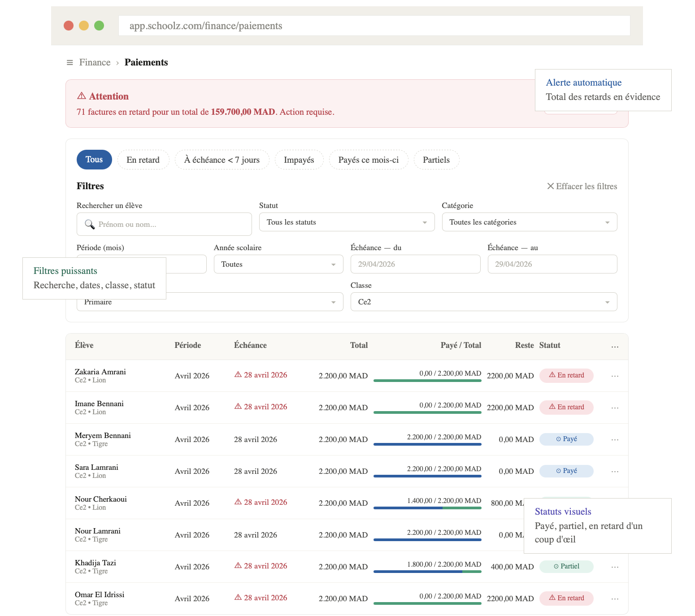This screenshot has width=695, height=616.
Task: Click student name Sara Lamrani
Action: tap(96, 467)
